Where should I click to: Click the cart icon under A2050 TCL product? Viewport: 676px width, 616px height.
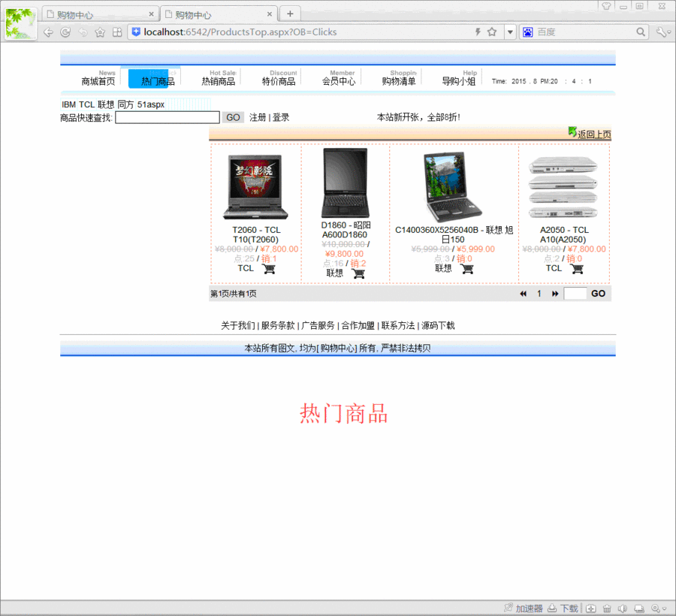576,268
